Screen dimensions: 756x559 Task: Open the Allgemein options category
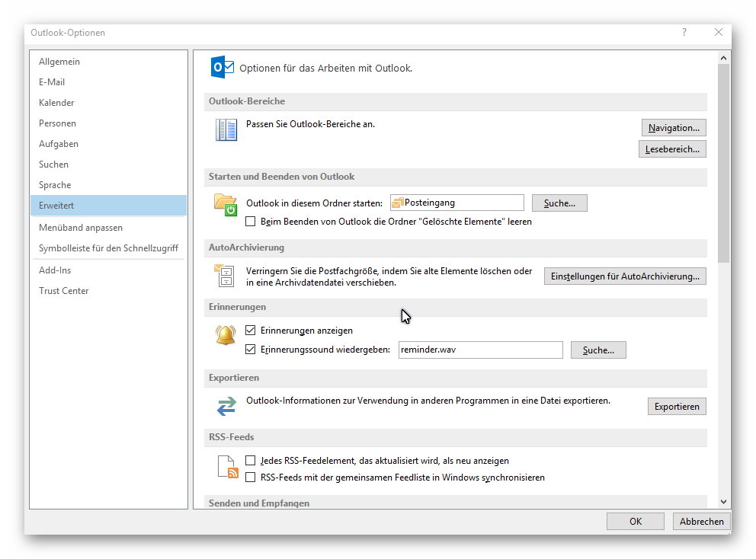tap(108, 62)
